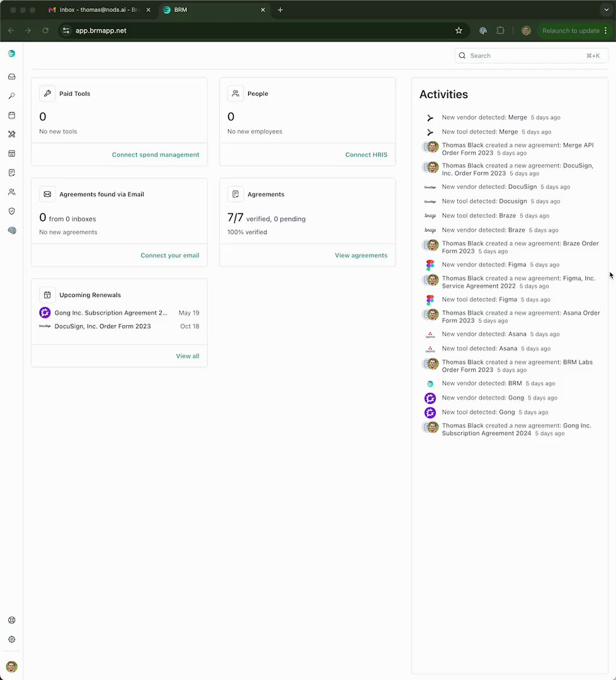Open Asana Order Form 2023 activity
This screenshot has height=680, width=616.
pyautogui.click(x=520, y=317)
